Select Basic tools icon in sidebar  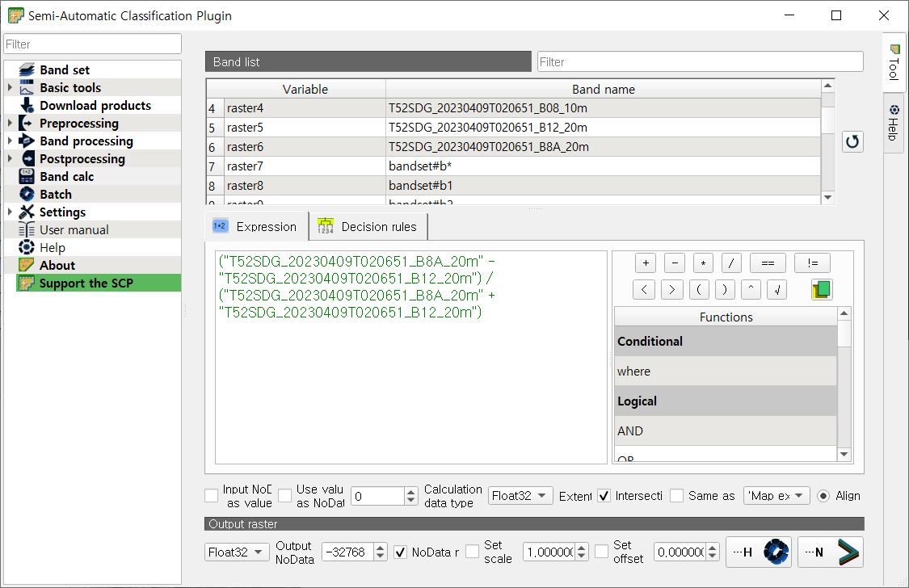pyautogui.click(x=27, y=87)
